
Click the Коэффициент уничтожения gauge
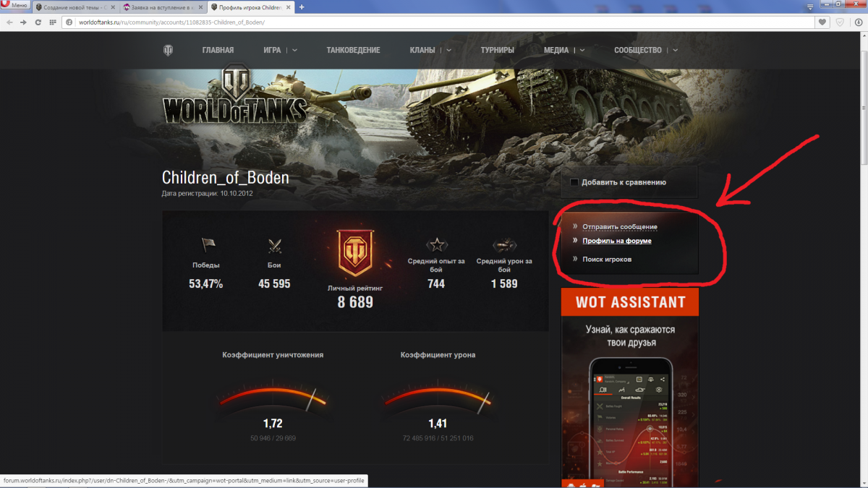point(273,400)
